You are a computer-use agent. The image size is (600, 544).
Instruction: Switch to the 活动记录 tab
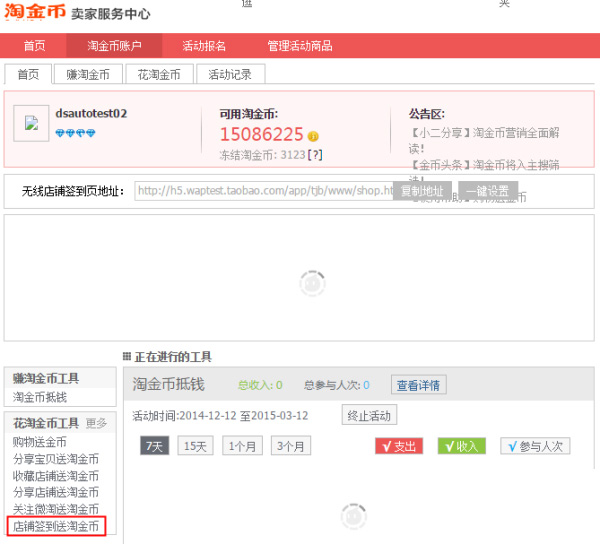(230, 74)
